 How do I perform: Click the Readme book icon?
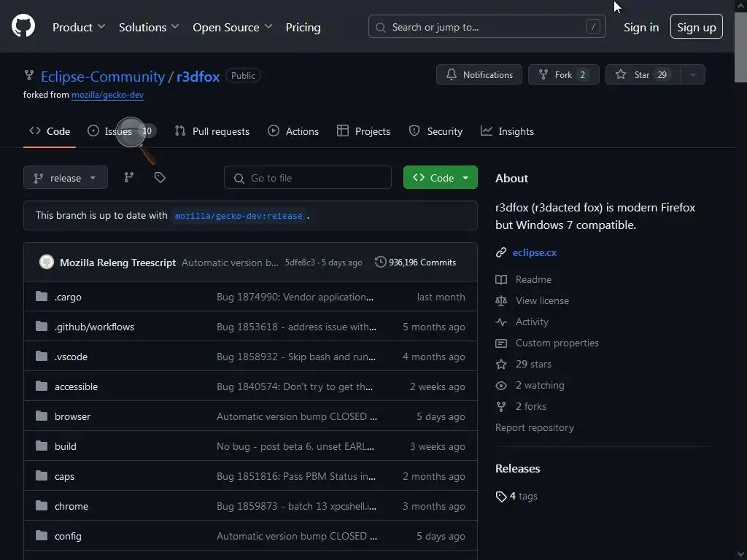click(x=500, y=279)
